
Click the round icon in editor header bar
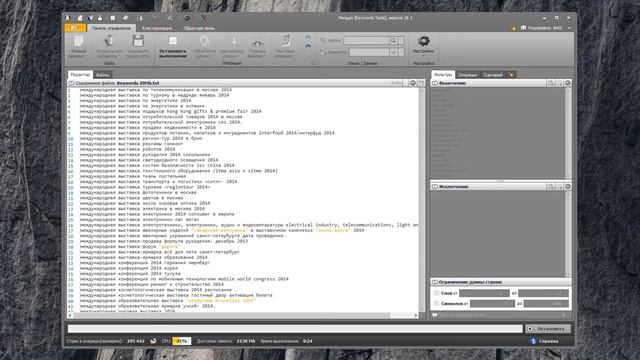click(413, 83)
